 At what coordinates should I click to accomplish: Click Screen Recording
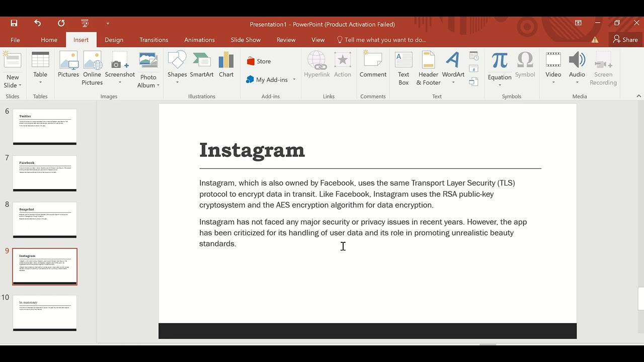(x=603, y=68)
